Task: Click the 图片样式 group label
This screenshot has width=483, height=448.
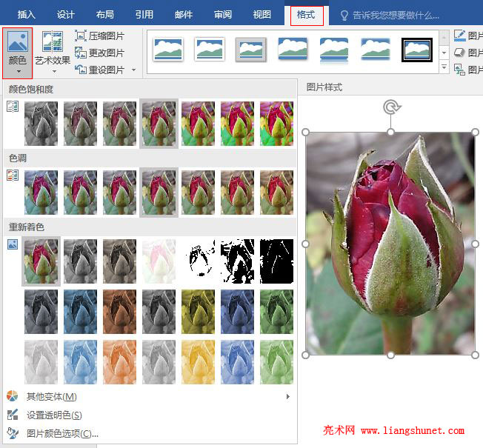Action: [x=324, y=87]
